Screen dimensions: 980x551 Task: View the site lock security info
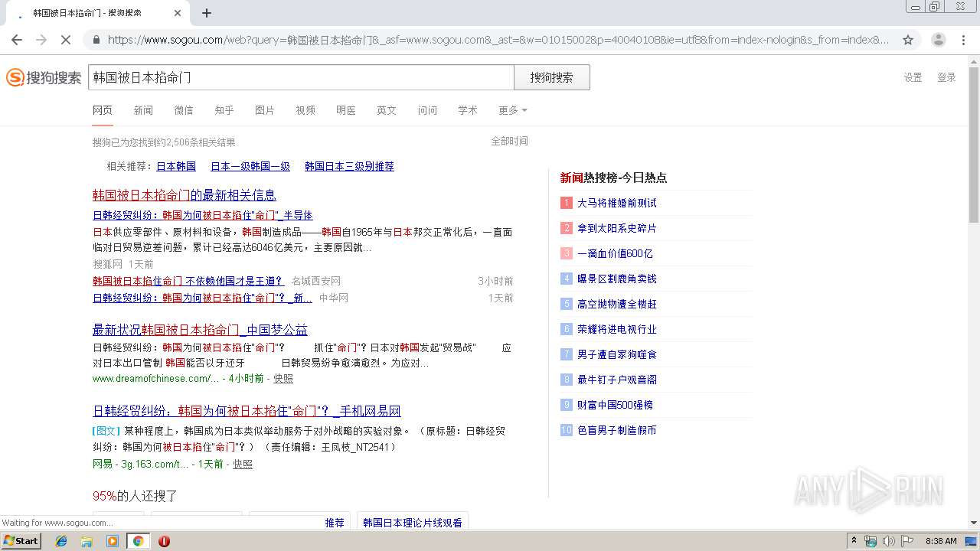click(96, 40)
